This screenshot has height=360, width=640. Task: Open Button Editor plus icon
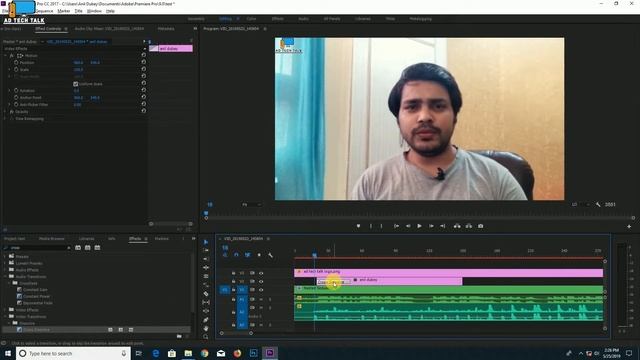click(x=629, y=226)
